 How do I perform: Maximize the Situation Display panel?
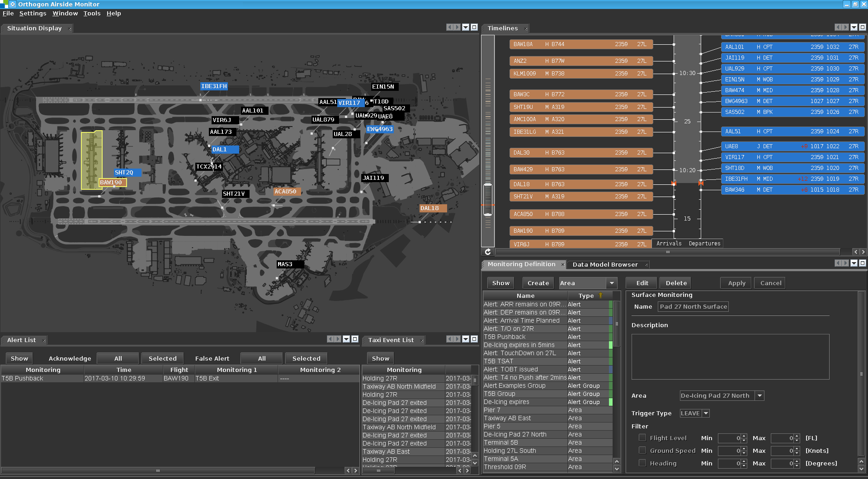[474, 27]
